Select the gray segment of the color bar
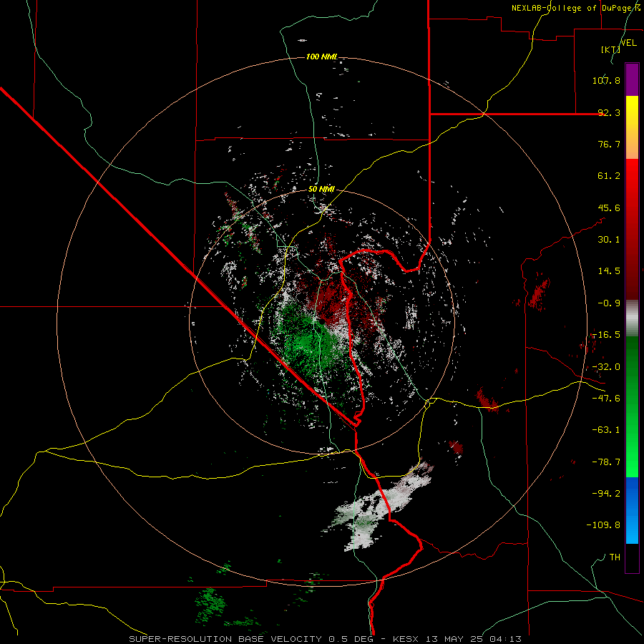The width and height of the screenshot is (644, 644). [x=632, y=318]
